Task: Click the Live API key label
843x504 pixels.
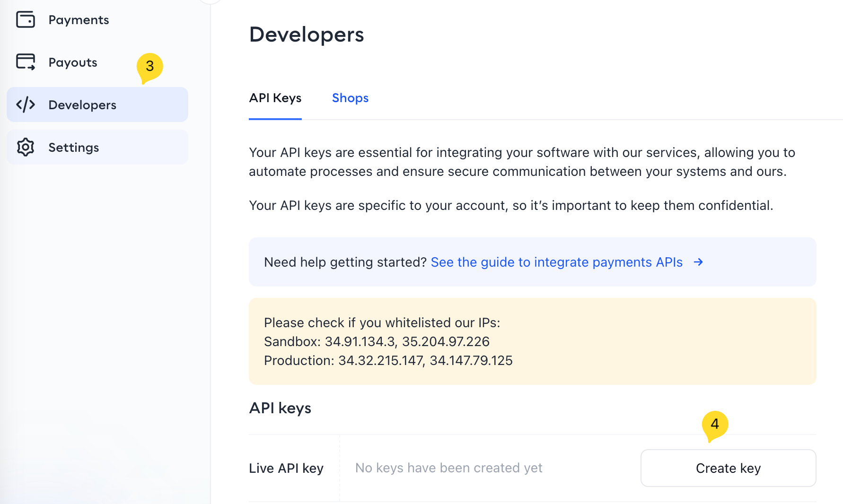Action: pyautogui.click(x=286, y=468)
